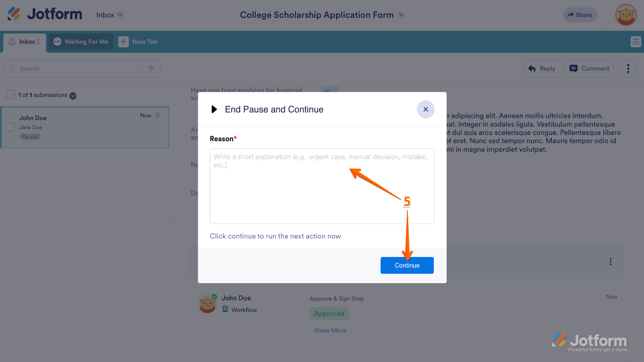Tick the checkbox on John Doe's submission row
The height and width of the screenshot is (362, 644).
coord(10,127)
